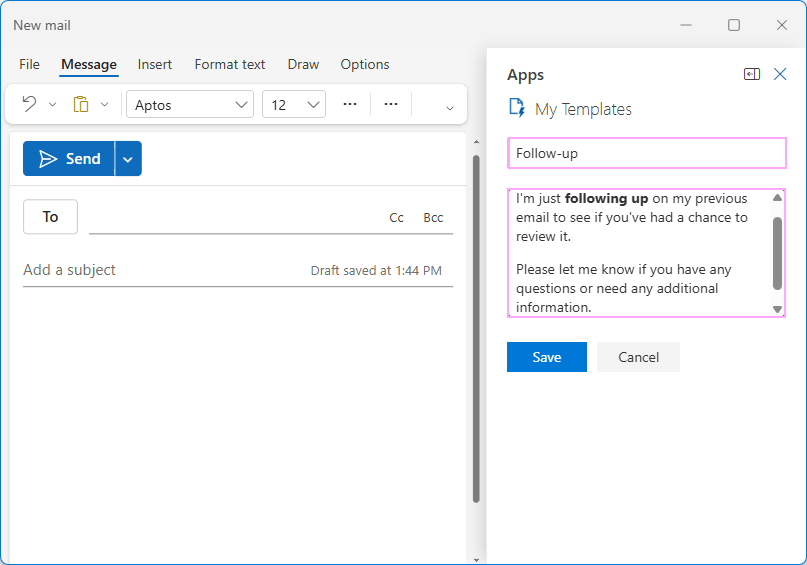Click the Apps pane title
807x565 pixels.
pyautogui.click(x=525, y=75)
